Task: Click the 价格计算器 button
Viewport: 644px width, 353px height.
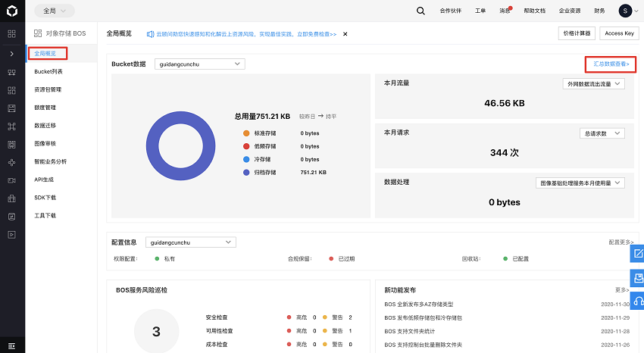Action: tap(576, 33)
